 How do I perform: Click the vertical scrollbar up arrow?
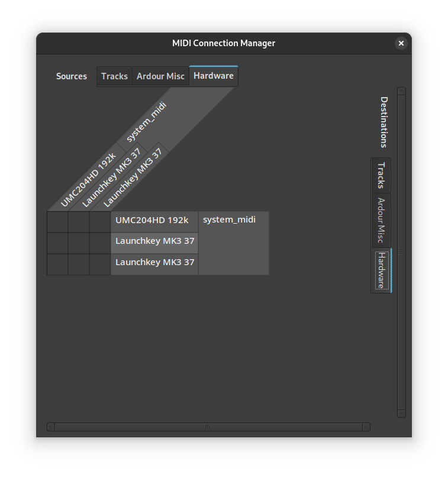402,91
